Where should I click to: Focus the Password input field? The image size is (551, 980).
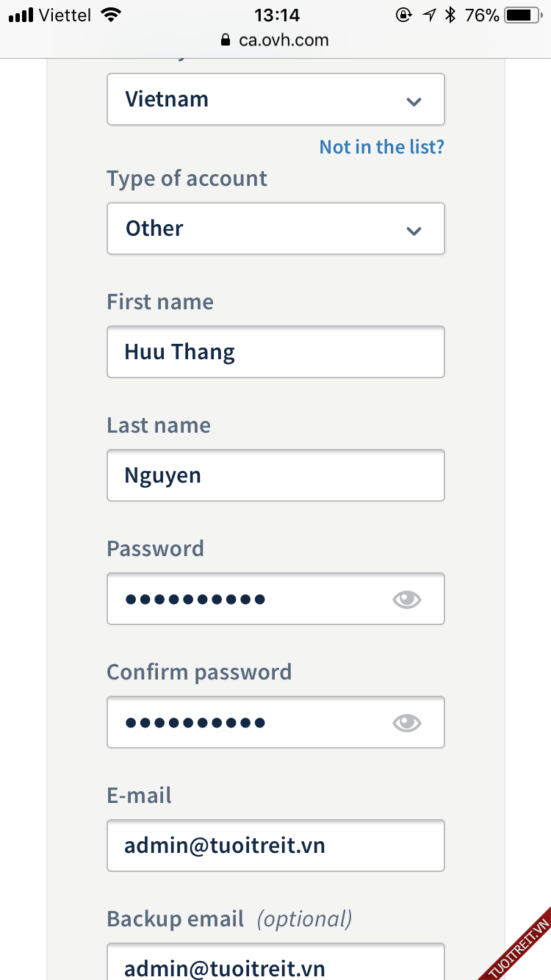[x=250, y=599]
